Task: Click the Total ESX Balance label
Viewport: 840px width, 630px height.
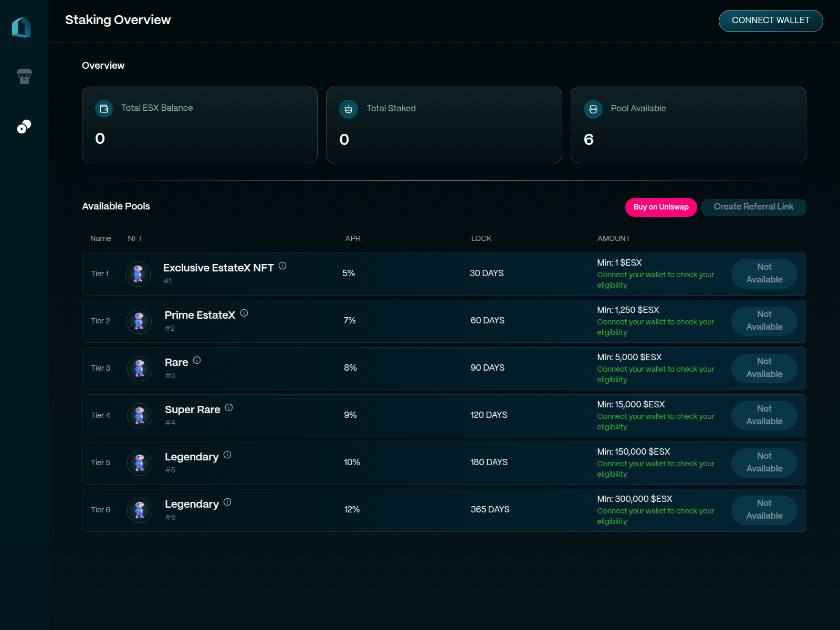Action: point(157,108)
